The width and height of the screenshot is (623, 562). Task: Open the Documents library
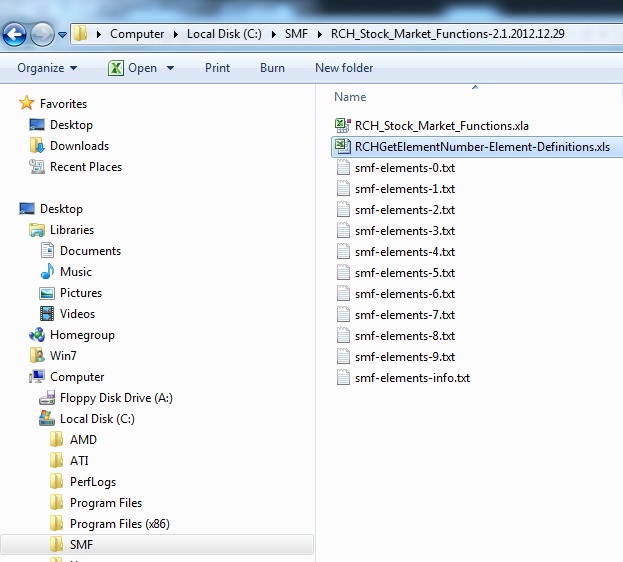click(x=90, y=251)
